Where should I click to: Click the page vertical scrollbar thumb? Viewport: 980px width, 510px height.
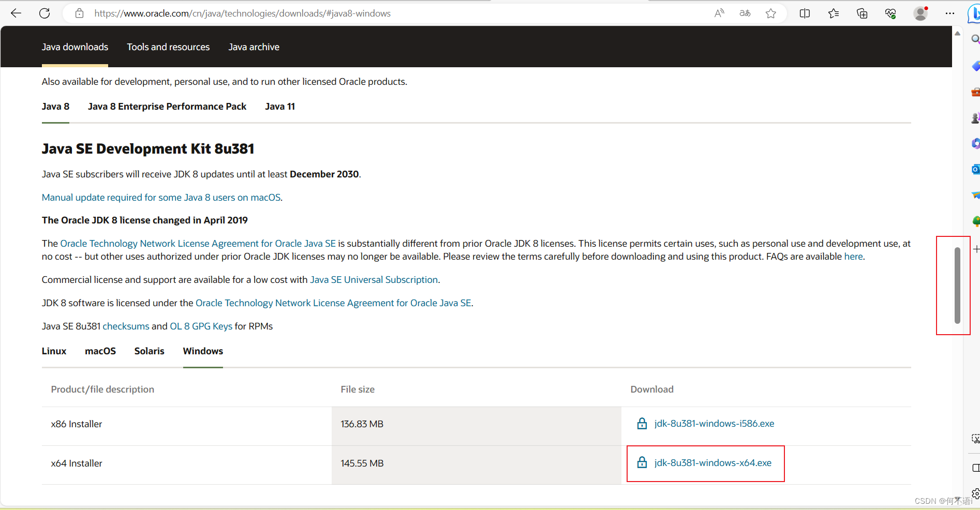[957, 286]
